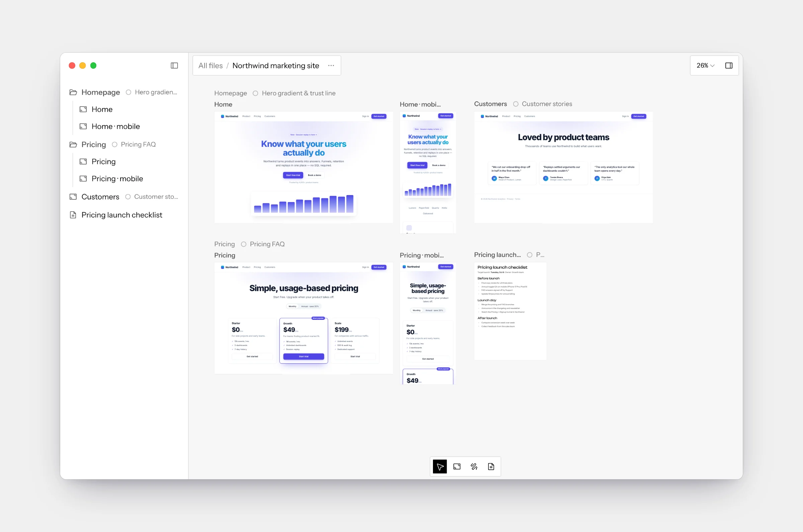Go to All files breadcrumb
Image resolution: width=803 pixels, height=532 pixels.
click(x=210, y=66)
